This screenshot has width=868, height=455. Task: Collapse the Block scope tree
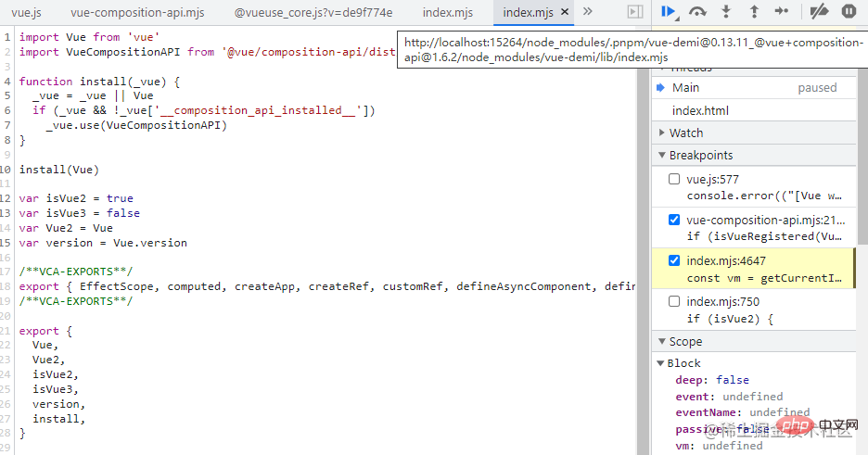(660, 363)
